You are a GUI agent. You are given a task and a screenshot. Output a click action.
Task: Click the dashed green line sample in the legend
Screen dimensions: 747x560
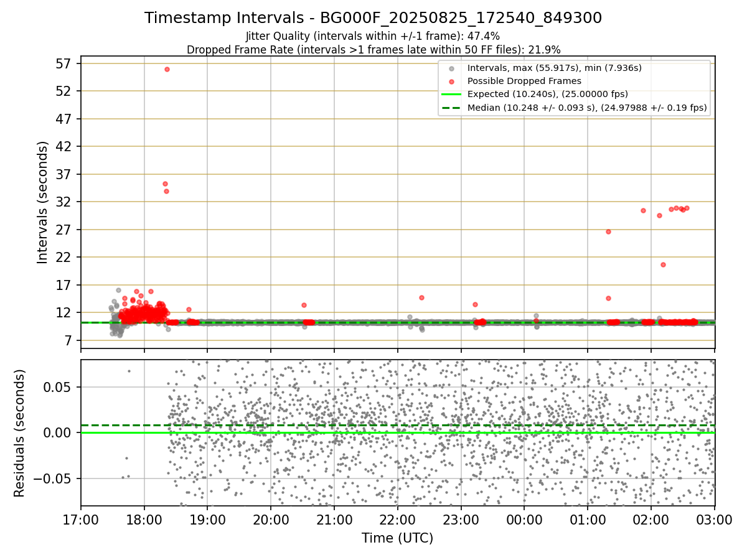point(452,108)
